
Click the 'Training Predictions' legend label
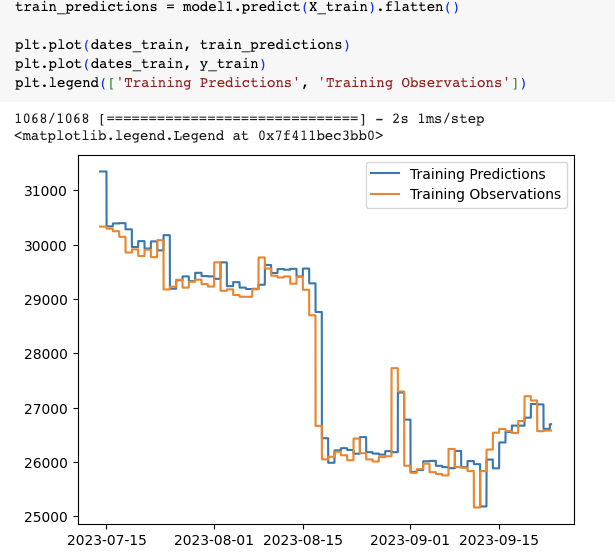click(x=477, y=174)
